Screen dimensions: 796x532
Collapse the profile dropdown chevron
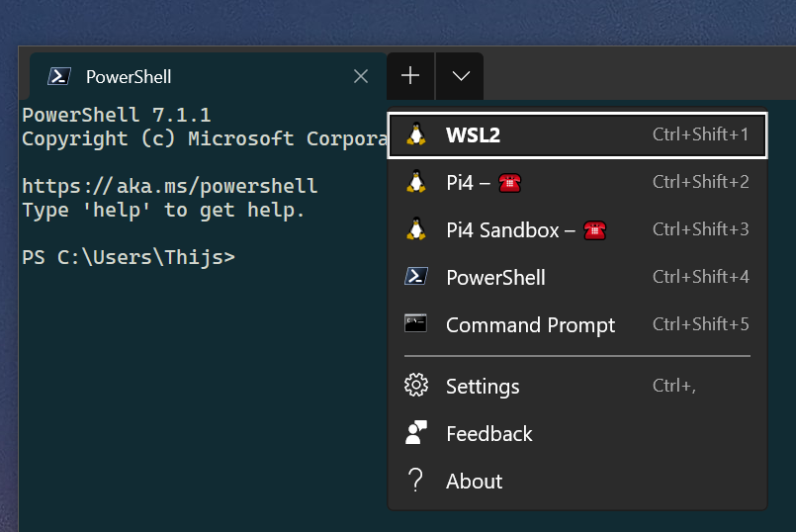pos(461,76)
